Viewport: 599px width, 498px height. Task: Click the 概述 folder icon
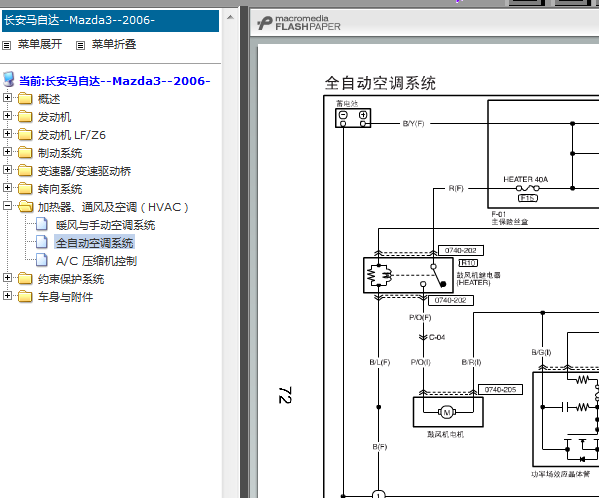[x=25, y=99]
